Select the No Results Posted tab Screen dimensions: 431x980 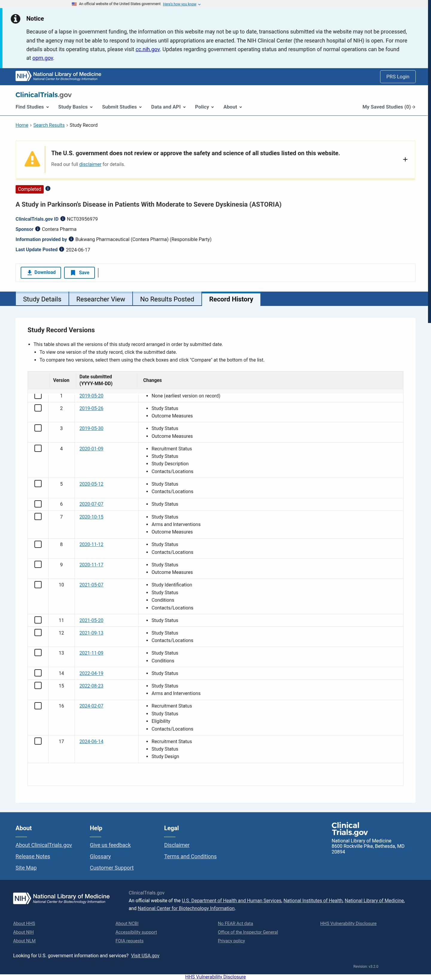click(x=167, y=299)
